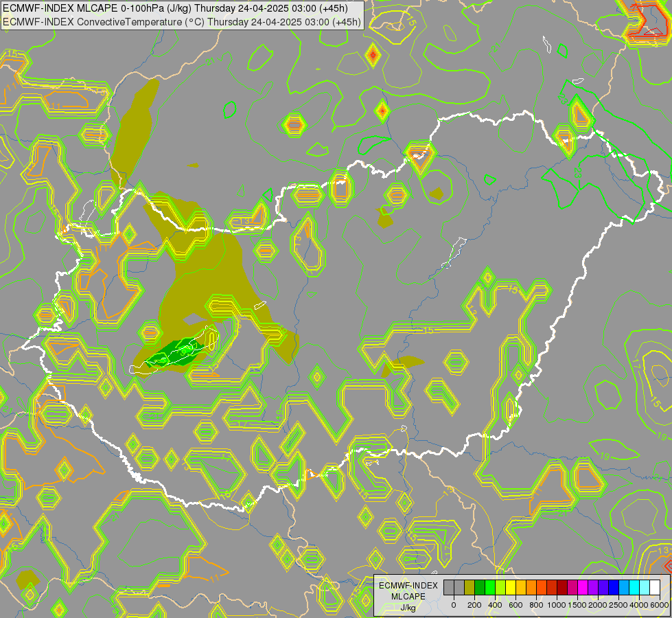Click the J/kg unit label in legend

coord(408,608)
